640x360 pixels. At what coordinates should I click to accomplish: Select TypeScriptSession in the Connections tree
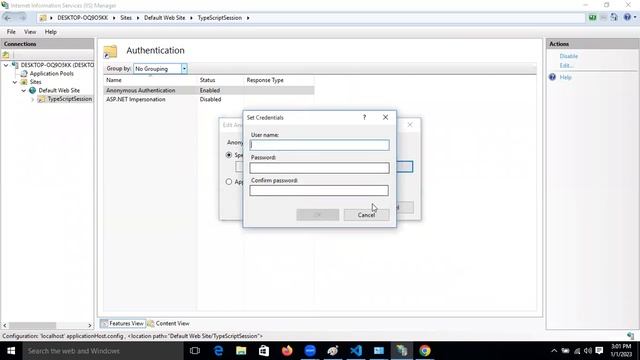pos(69,99)
